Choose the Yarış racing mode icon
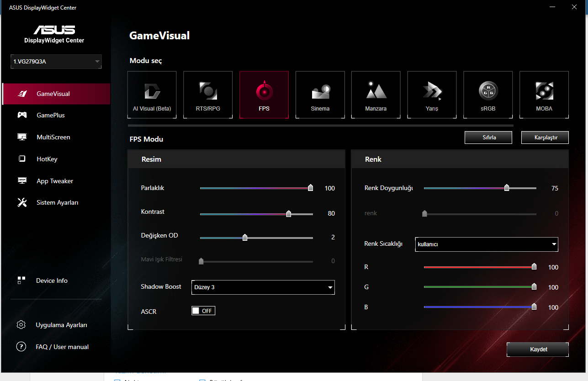 [x=432, y=91]
